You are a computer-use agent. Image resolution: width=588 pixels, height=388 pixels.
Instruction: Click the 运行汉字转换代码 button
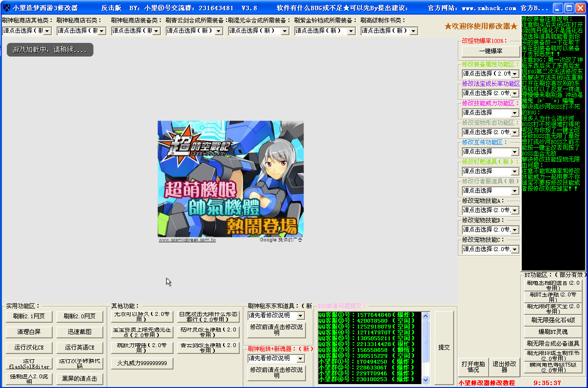coord(80,363)
